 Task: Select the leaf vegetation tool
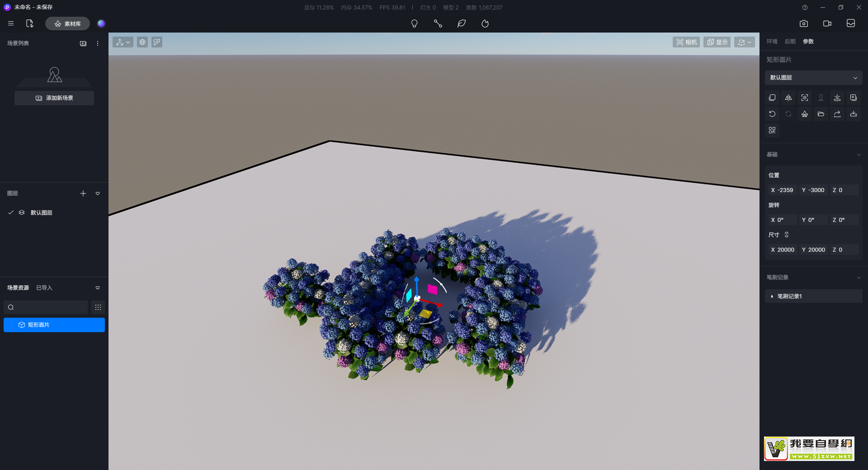[x=461, y=23]
